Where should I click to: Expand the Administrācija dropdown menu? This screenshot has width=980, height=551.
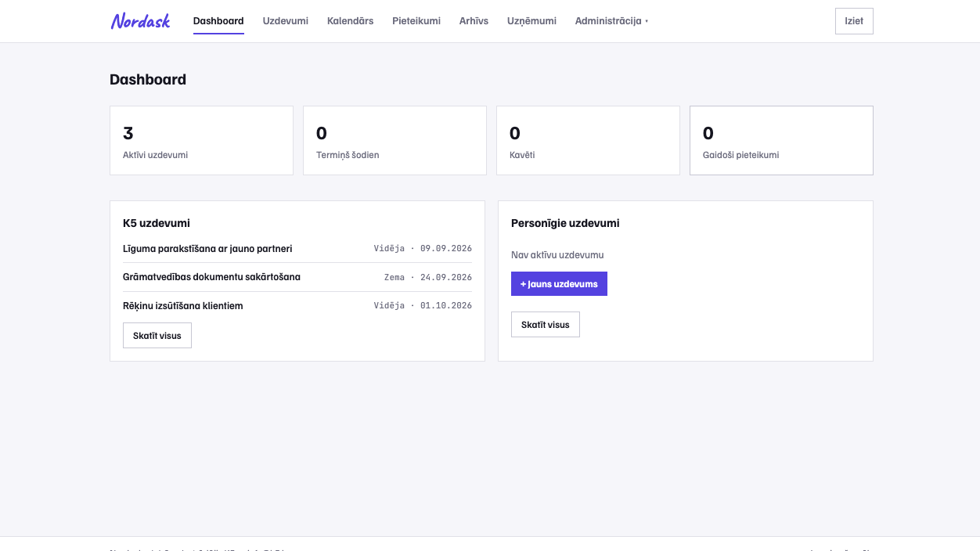pos(611,21)
